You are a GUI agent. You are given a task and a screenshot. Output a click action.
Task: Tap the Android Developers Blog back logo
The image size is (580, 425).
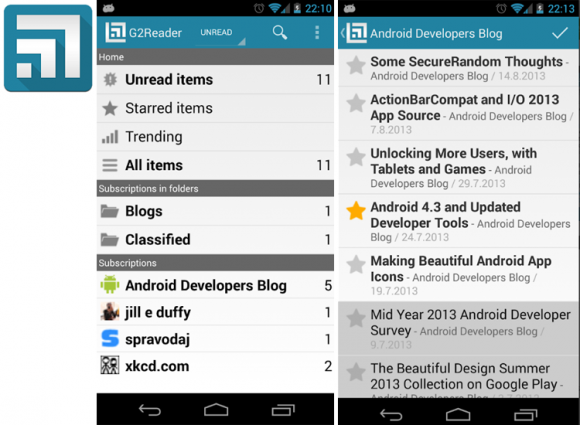[354, 33]
